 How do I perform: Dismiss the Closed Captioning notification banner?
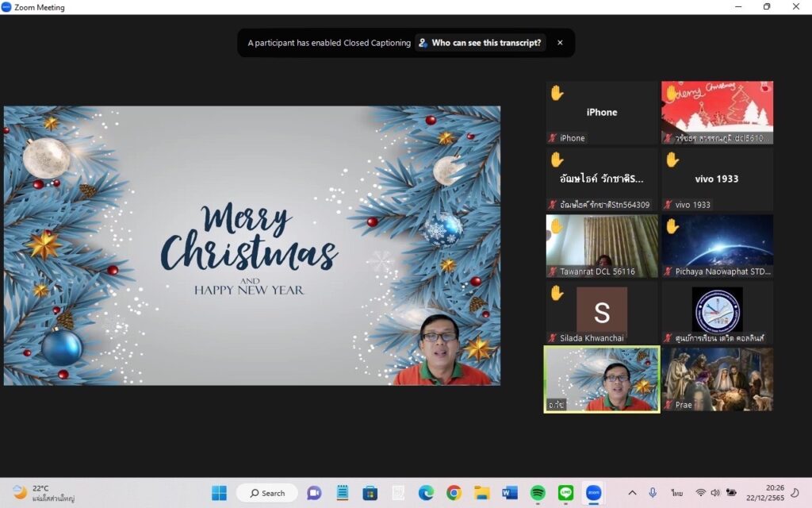click(560, 43)
